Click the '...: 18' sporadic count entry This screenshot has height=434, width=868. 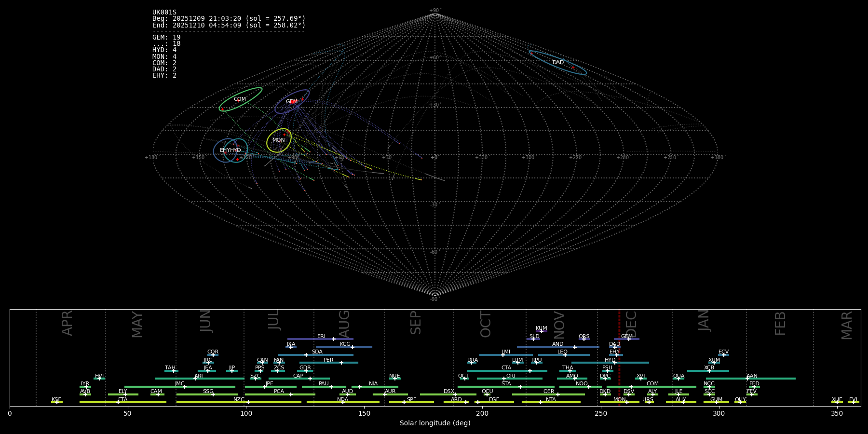coord(166,44)
